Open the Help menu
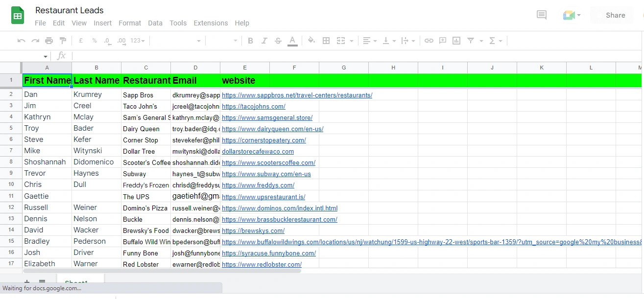Screen dimensions: 644x299 (x=242, y=23)
